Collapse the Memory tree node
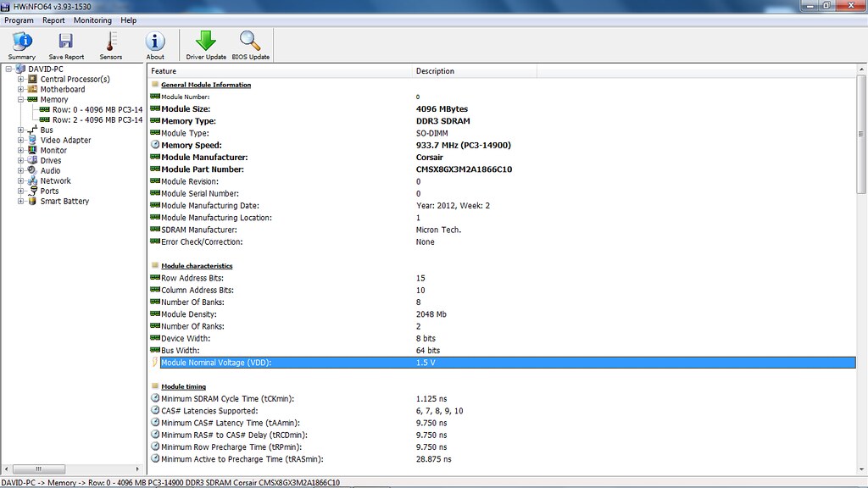The image size is (868, 488). click(x=21, y=100)
